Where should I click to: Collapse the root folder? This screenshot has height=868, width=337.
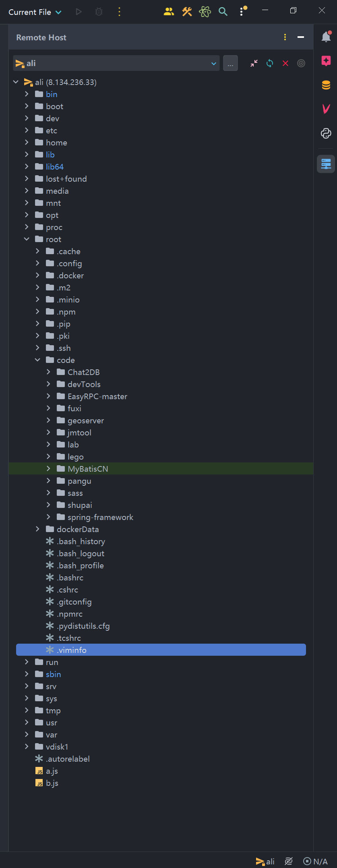[x=27, y=239]
